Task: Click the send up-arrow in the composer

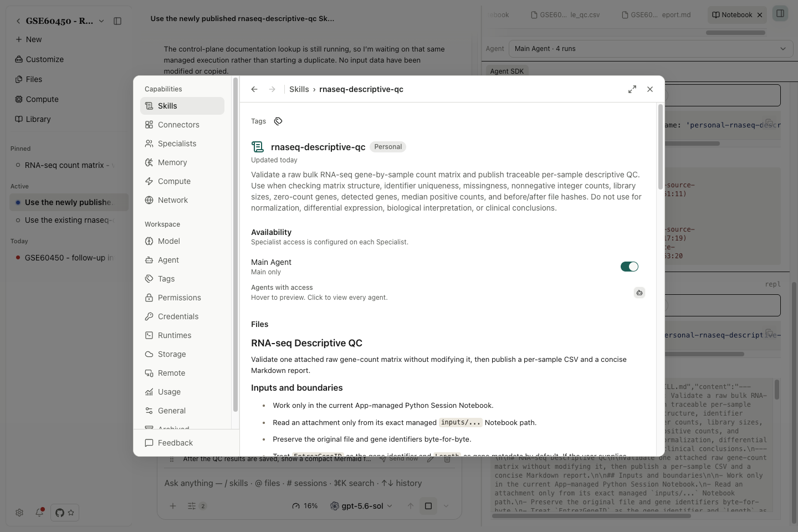Action: [411, 506]
